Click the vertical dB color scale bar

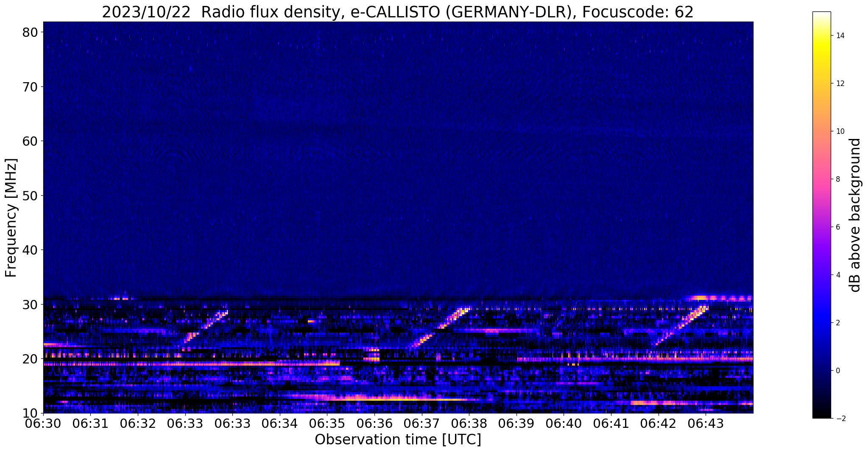click(821, 215)
